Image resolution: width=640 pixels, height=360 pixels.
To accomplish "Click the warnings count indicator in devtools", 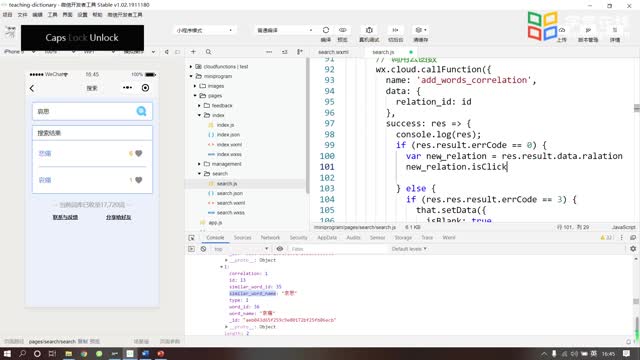I will click(606, 238).
